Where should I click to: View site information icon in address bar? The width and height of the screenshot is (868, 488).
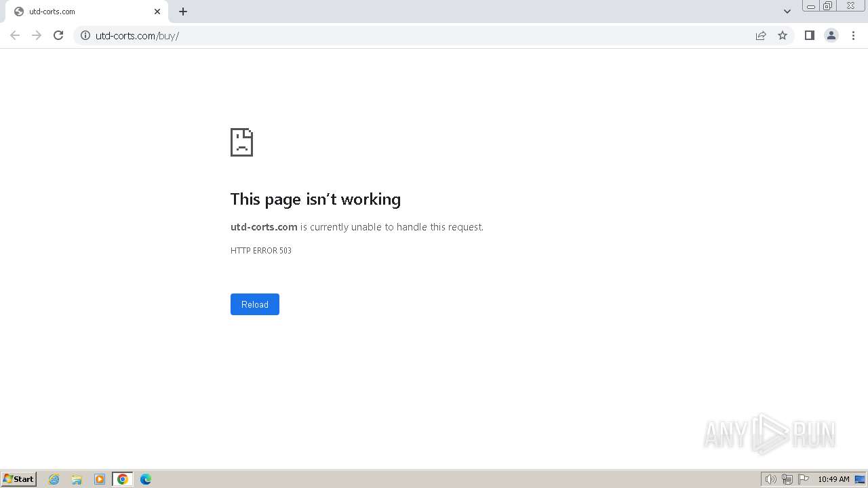85,35
